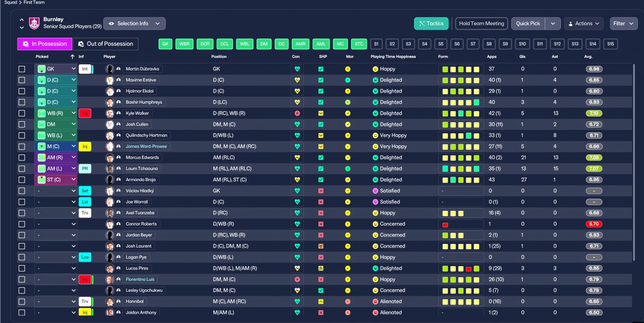This screenshot has width=644, height=323.
Task: Click Martin Dúbravka's condition heart icon
Action: [x=297, y=69]
